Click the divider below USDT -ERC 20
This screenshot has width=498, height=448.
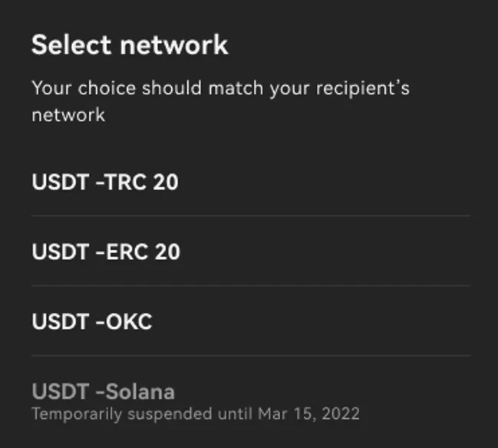[x=250, y=286]
